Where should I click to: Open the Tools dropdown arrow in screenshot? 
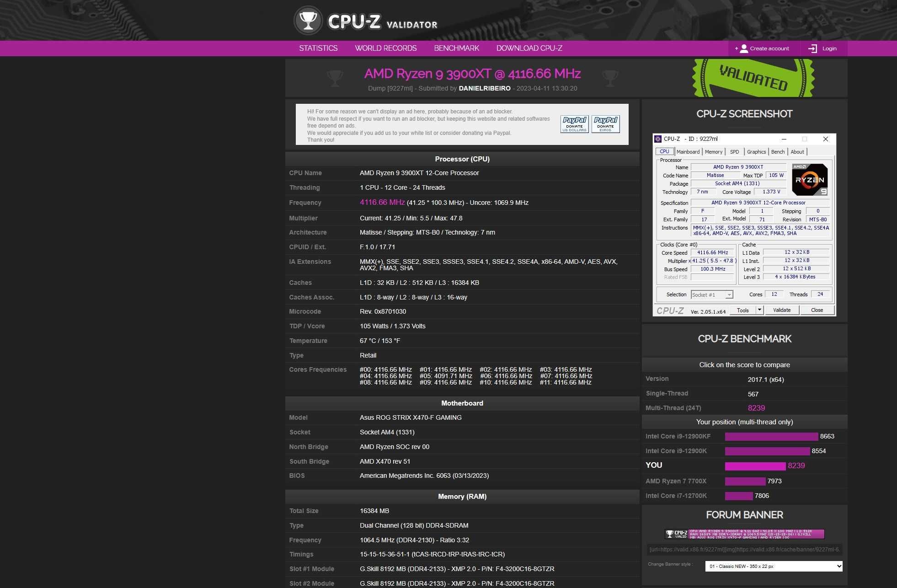(759, 310)
